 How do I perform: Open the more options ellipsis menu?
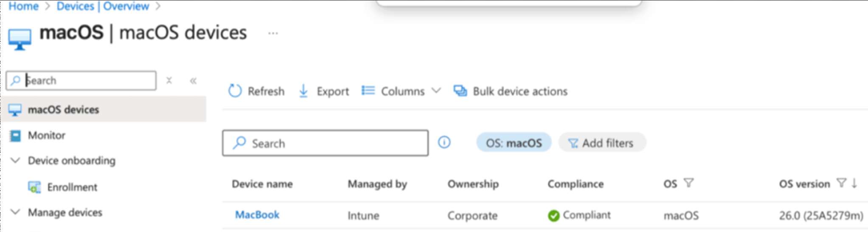[273, 33]
